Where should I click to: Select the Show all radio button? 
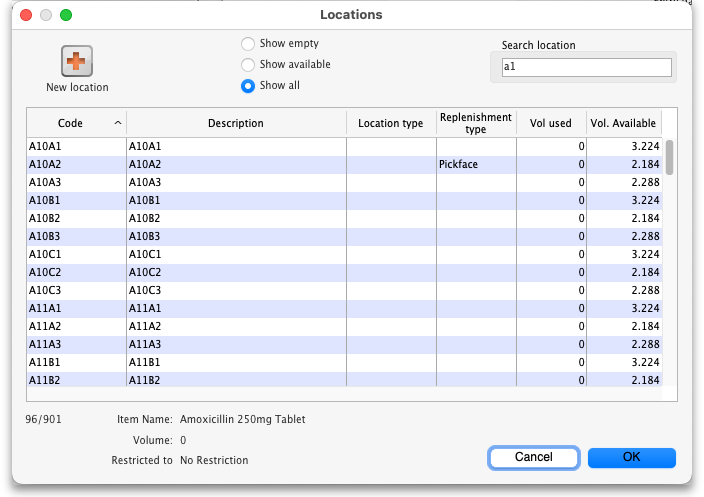click(x=247, y=86)
